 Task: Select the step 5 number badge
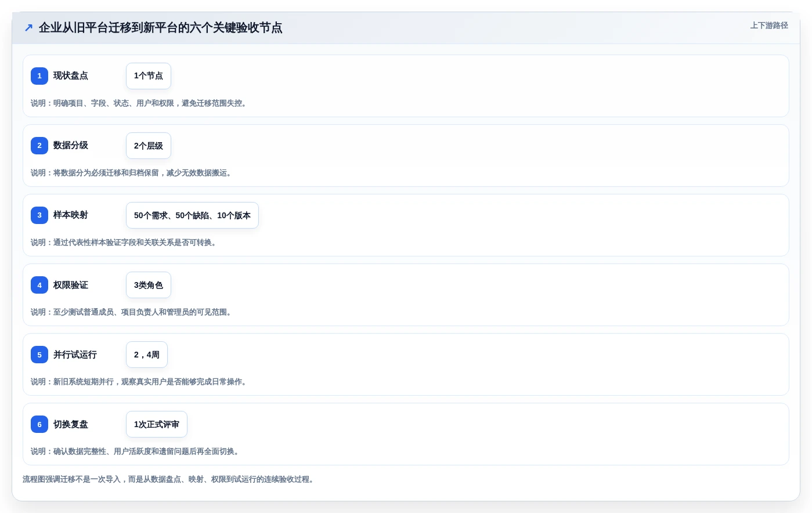[39, 355]
